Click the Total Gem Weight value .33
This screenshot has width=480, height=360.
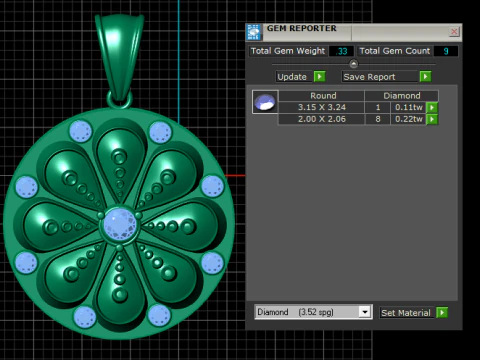(341, 51)
